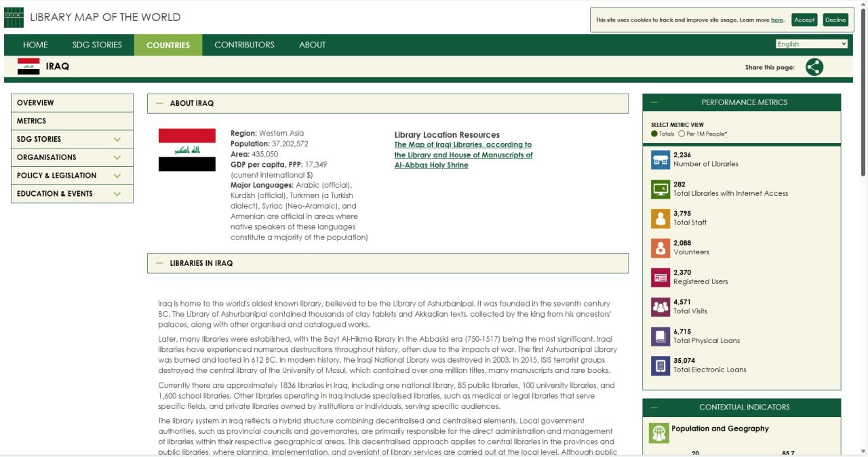Go to the Home menu item
The height and width of the screenshot is (457, 868).
click(x=35, y=45)
